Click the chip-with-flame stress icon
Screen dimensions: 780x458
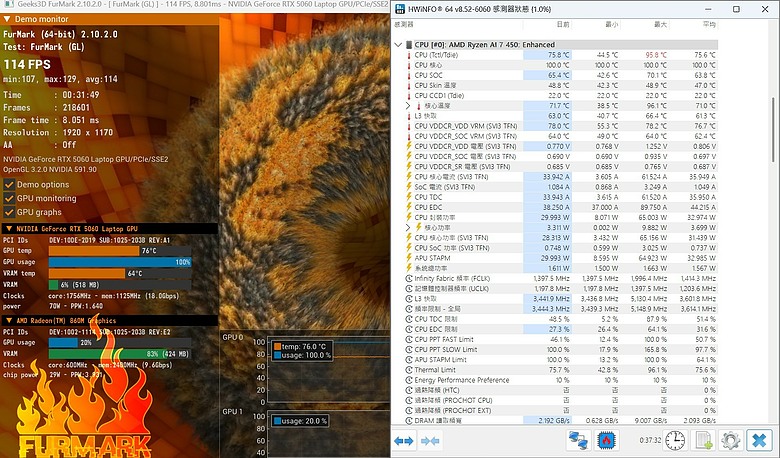pyautogui.click(x=606, y=441)
